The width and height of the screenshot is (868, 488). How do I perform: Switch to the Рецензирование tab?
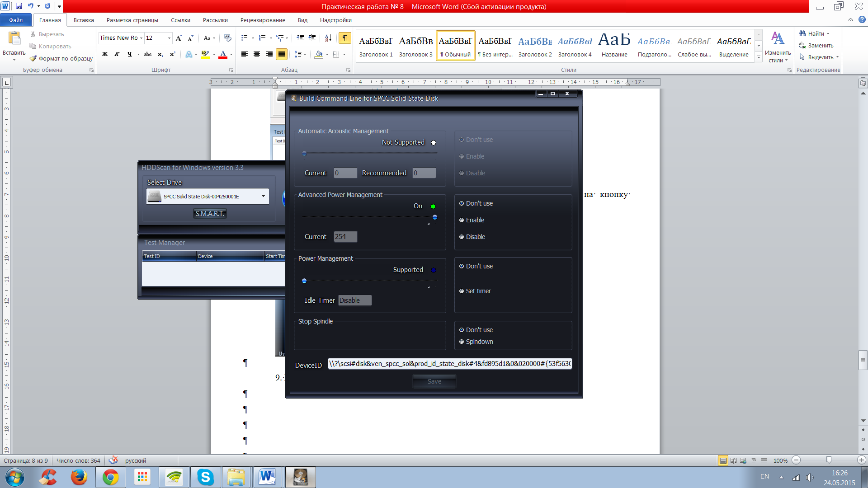263,20
